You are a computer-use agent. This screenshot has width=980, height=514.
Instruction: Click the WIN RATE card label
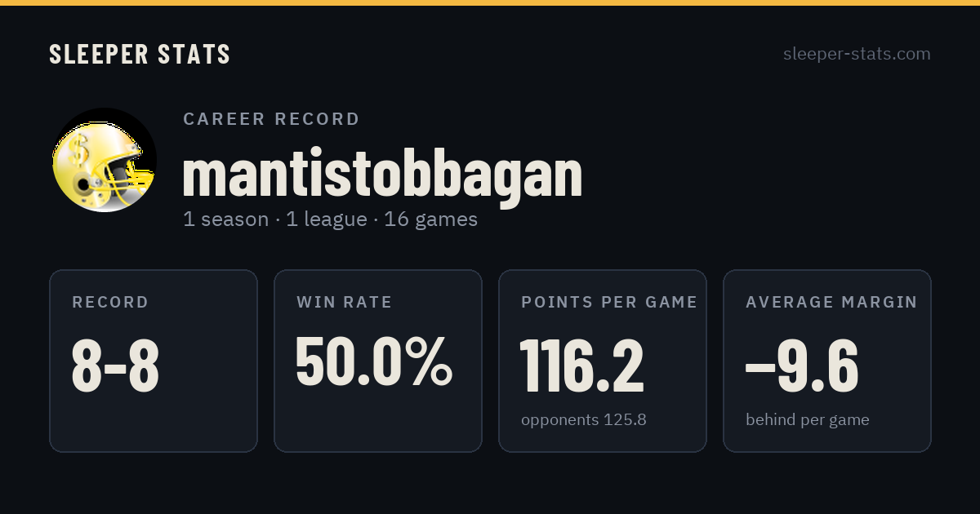click(345, 303)
